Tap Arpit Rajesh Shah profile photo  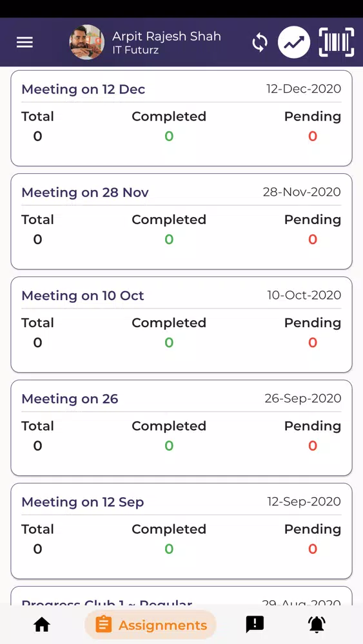tap(87, 43)
